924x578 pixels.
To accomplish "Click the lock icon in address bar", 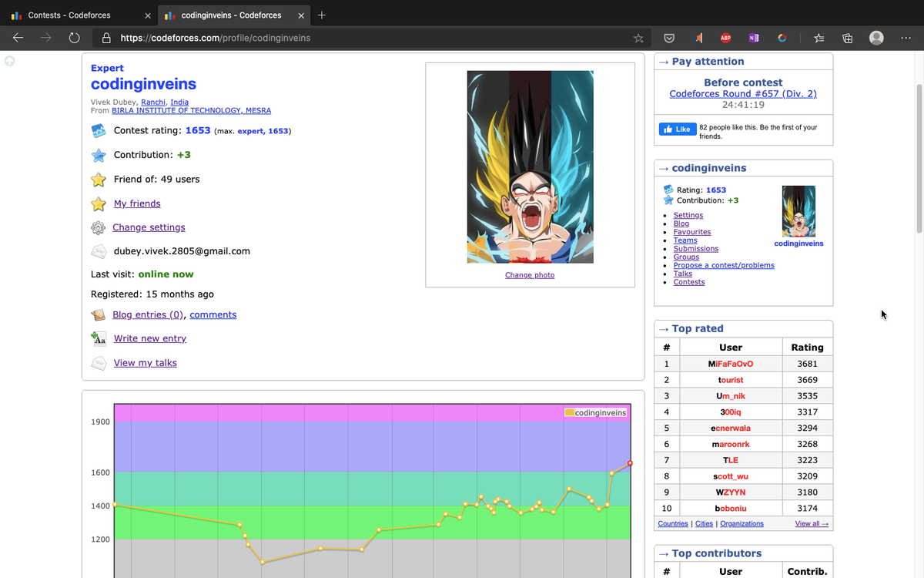I will [106, 38].
